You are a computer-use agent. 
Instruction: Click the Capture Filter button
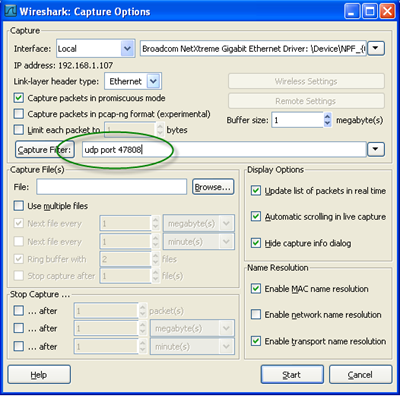[x=44, y=150]
